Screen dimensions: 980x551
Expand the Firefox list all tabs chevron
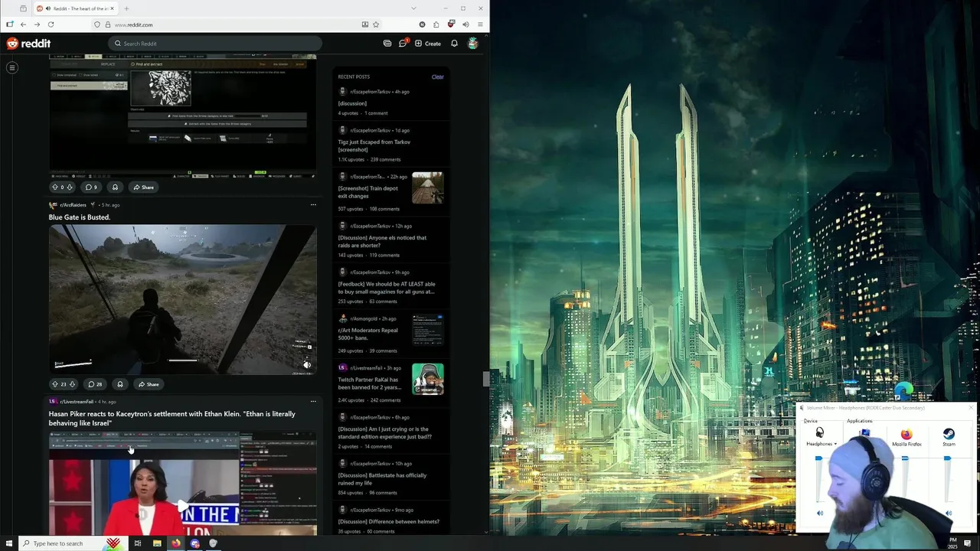413,8
